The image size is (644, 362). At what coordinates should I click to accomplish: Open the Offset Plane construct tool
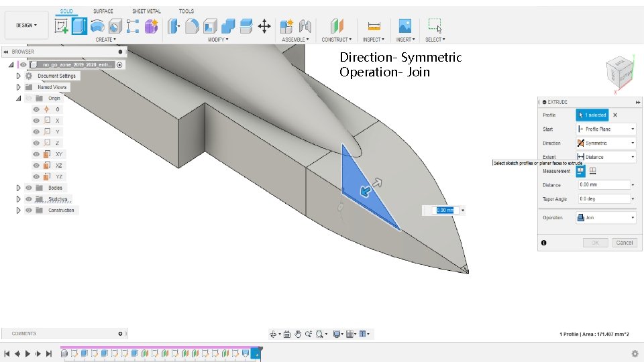(336, 26)
